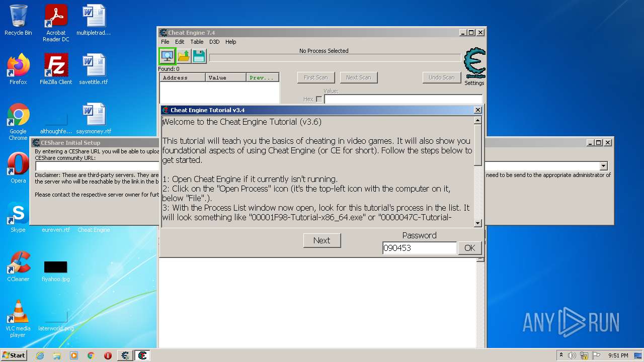Image resolution: width=644 pixels, height=362 pixels.
Task: Open Windows Explorer taskbar icon
Action: (x=57, y=355)
